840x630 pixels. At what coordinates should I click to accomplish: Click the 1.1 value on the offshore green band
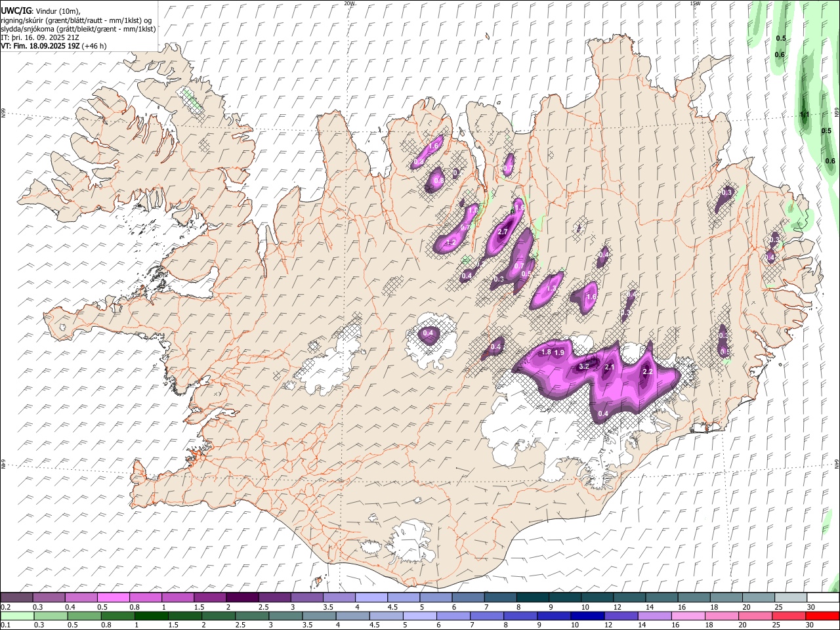click(x=805, y=115)
